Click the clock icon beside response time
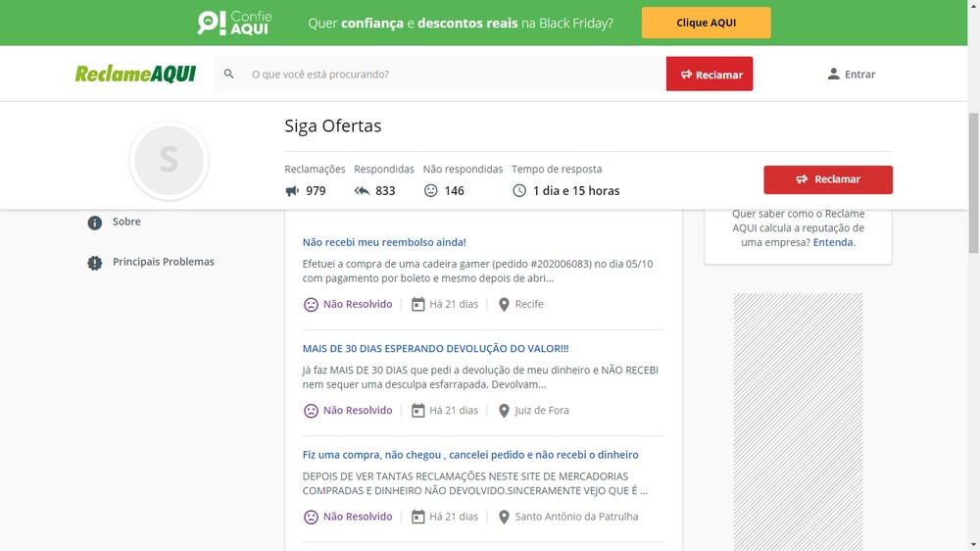Screen dimensions: 980x551 coord(519,191)
